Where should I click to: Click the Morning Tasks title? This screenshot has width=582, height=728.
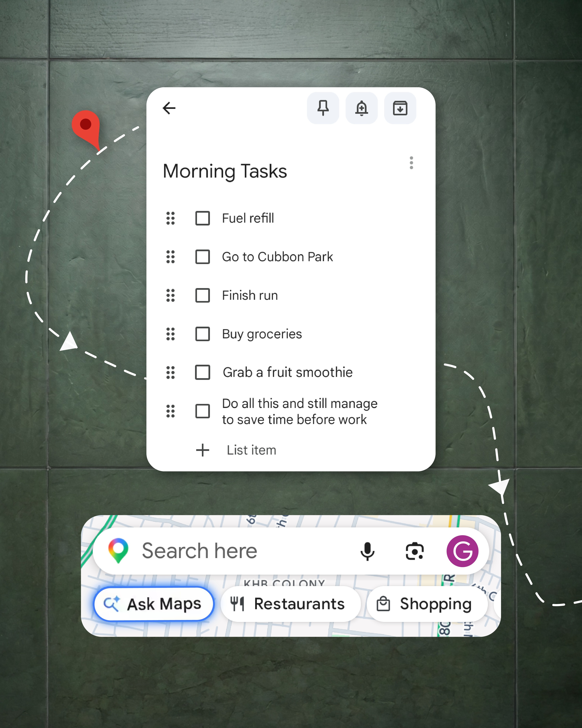(x=225, y=171)
